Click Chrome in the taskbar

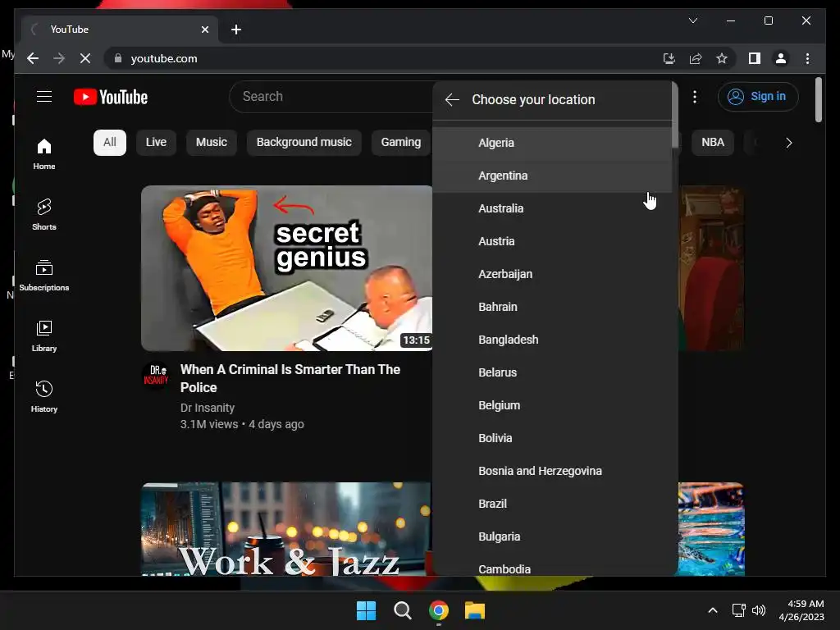[x=439, y=610]
